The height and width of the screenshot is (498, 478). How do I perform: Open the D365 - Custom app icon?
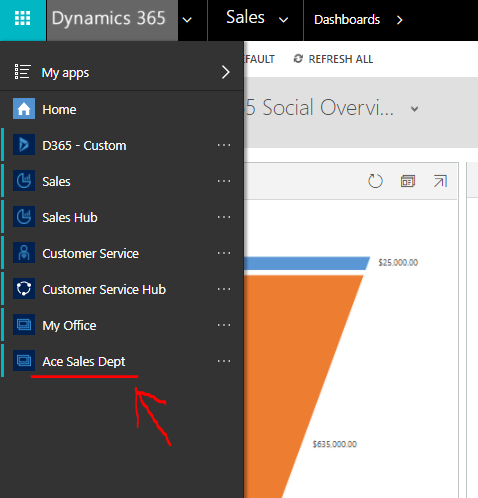24,145
